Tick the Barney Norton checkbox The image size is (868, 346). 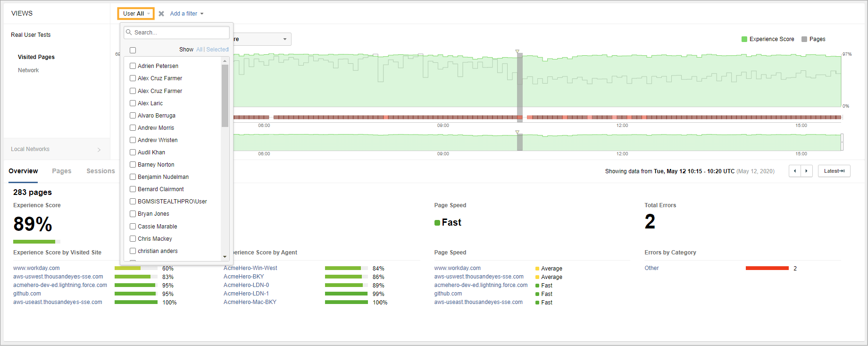pyautogui.click(x=133, y=165)
